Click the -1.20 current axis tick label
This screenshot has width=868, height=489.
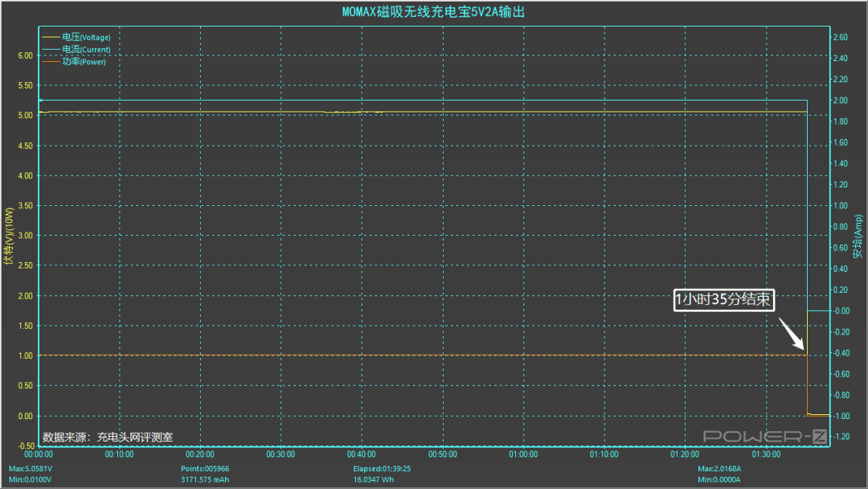tap(841, 437)
